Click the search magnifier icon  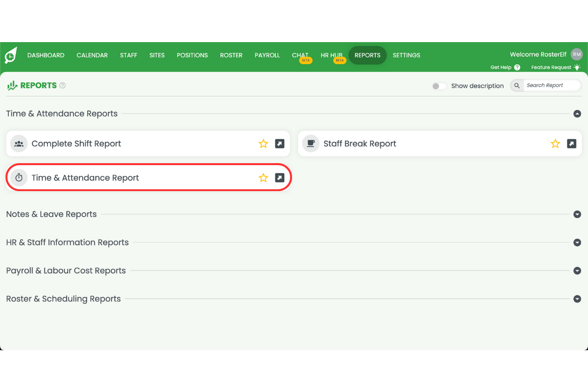coord(516,85)
